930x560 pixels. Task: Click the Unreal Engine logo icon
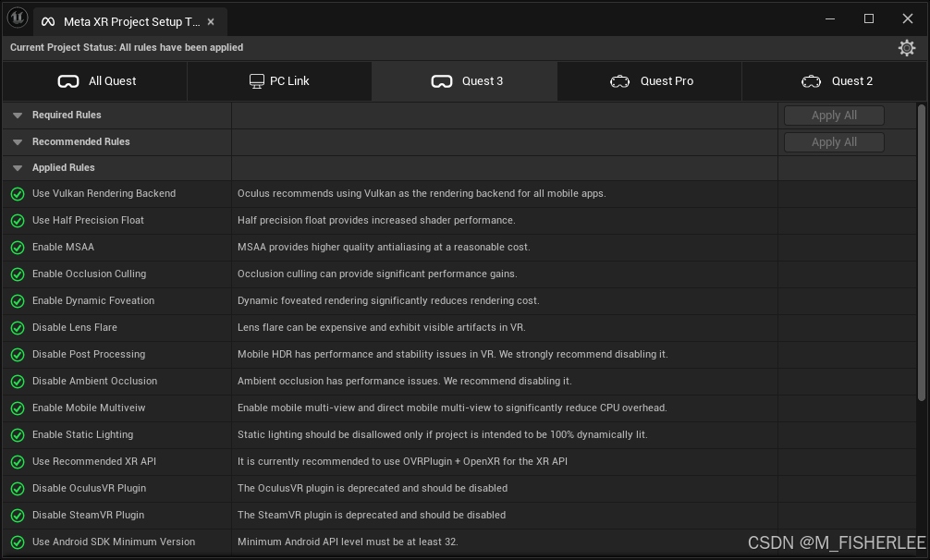[x=18, y=18]
